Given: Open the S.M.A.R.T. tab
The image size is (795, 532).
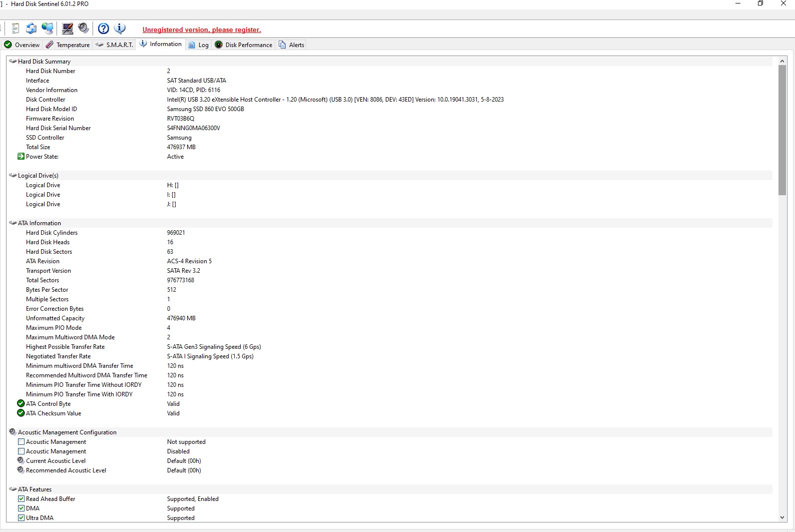Looking at the screenshot, I should pyautogui.click(x=114, y=45).
